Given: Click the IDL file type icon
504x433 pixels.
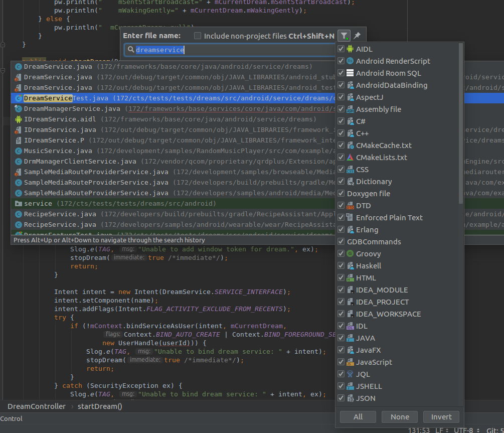Looking at the screenshot, I should pyautogui.click(x=350, y=326).
